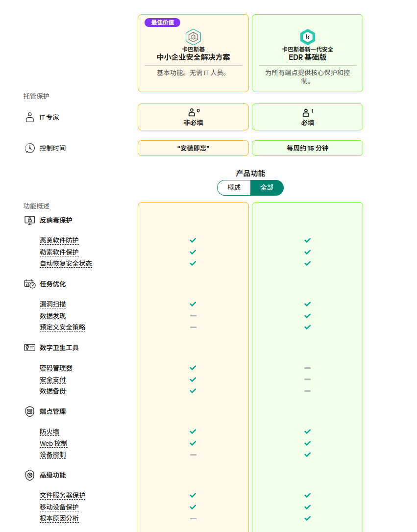Click the 任务优化 calendar icon

coord(29,284)
